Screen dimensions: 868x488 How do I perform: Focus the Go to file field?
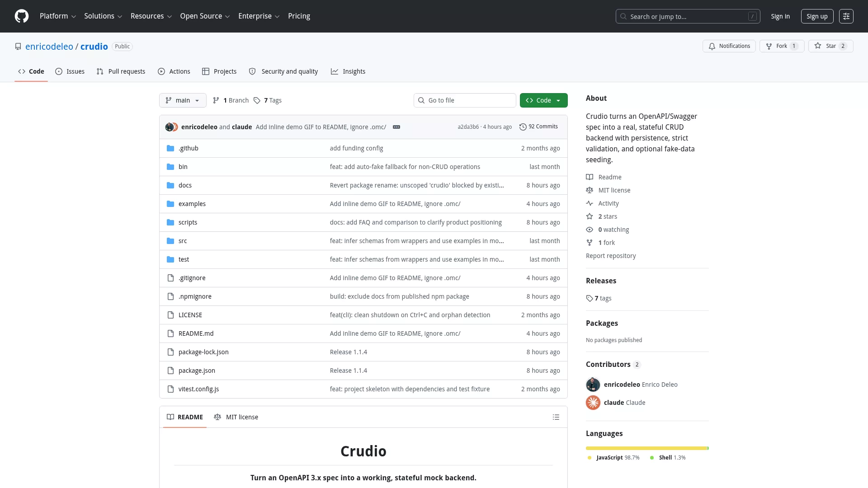click(465, 100)
